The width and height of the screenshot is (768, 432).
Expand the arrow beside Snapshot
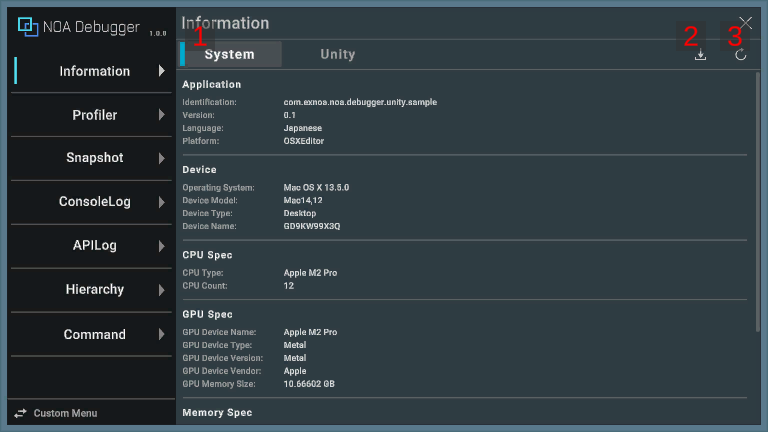(162, 158)
